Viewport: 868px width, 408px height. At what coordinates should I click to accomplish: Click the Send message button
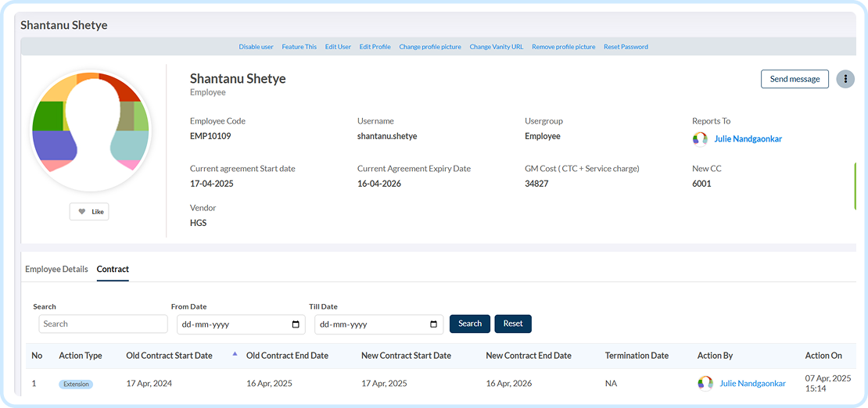coord(795,79)
